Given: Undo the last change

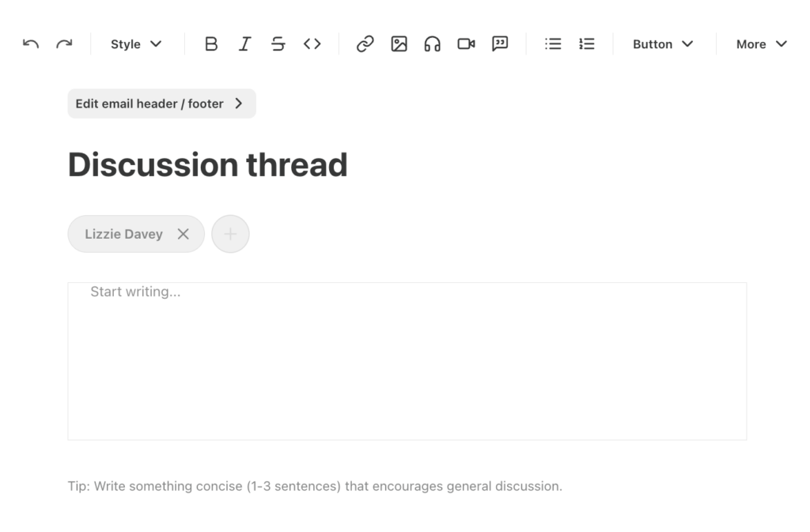Looking at the screenshot, I should click(31, 44).
